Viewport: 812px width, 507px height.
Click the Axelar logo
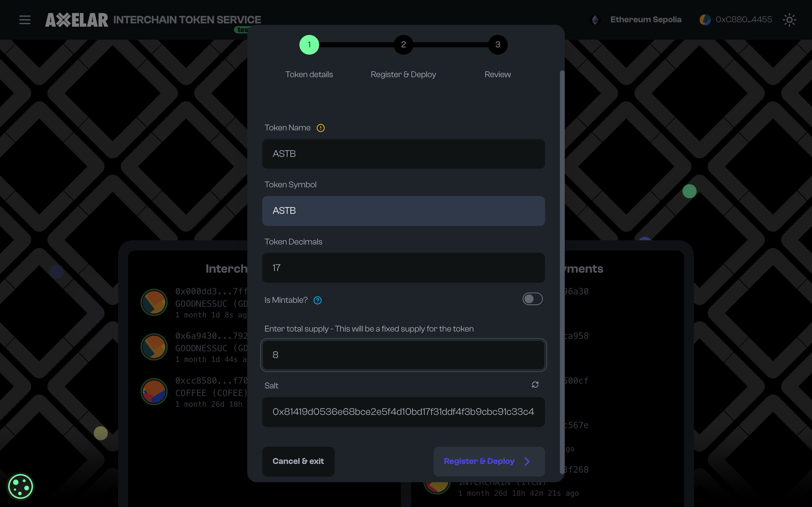coord(76,19)
